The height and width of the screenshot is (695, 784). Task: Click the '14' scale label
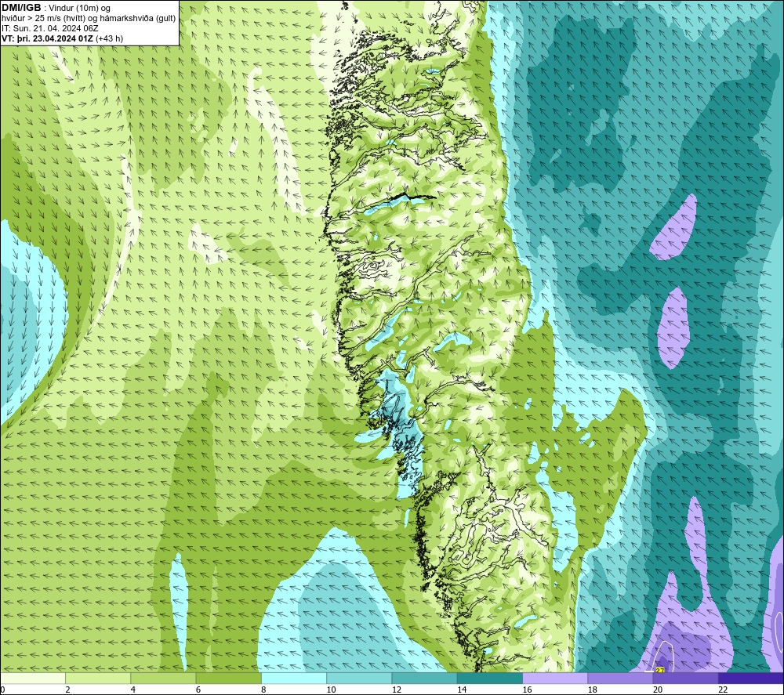coord(462,690)
